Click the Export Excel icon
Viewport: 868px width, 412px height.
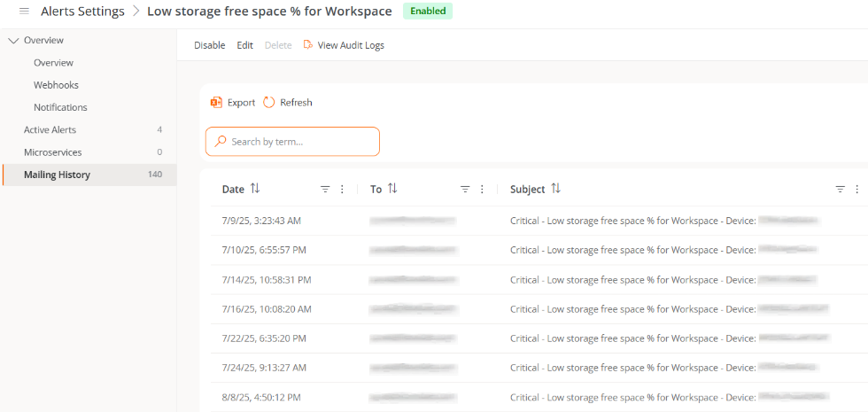point(216,103)
